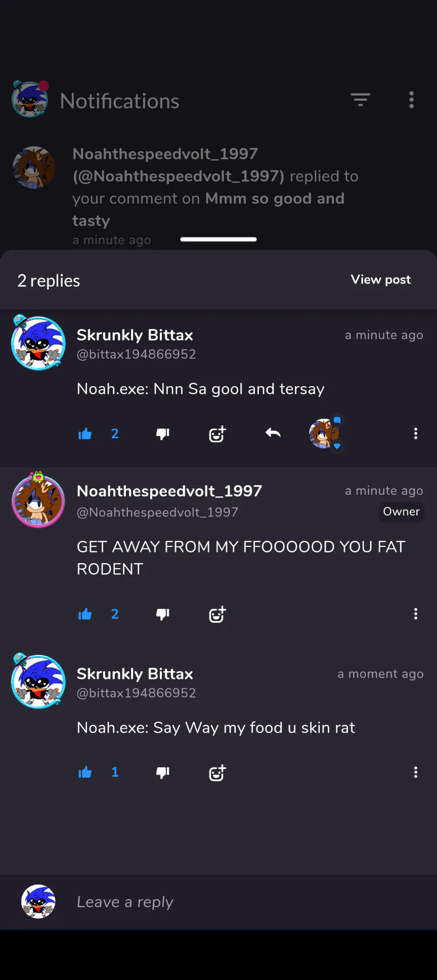Tap the sheet drag handle bar
This screenshot has width=437, height=980.
pyautogui.click(x=219, y=239)
